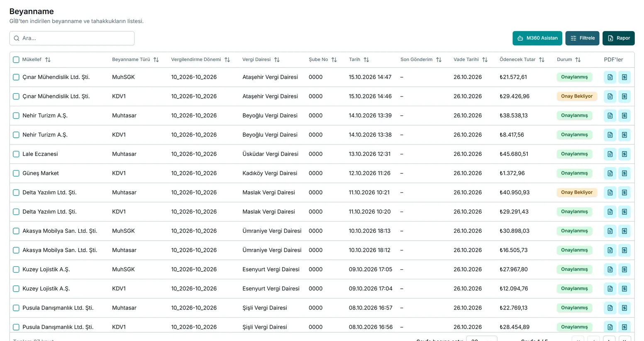Screen dimensions: 644x341
Task: Sort by the Vergi Dairesi column
Action: 277,60
